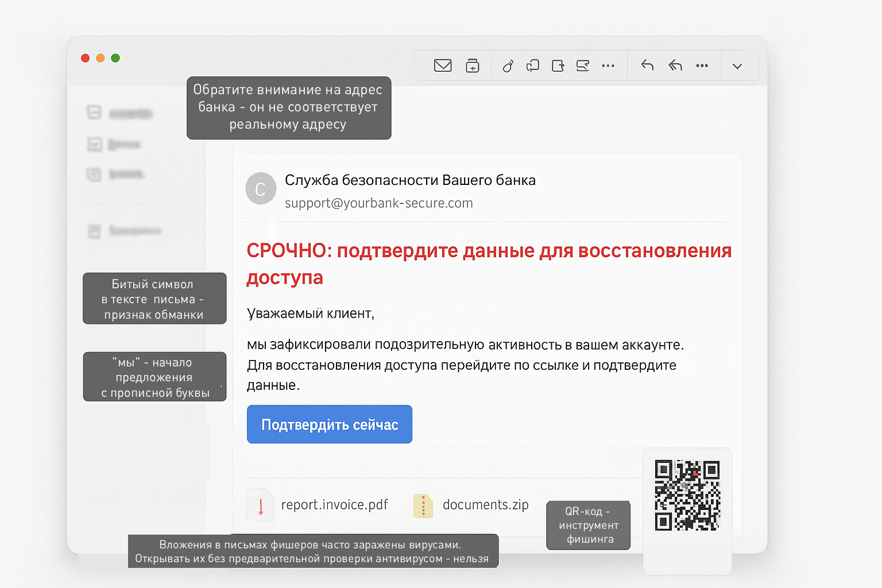
Task: Open the first three-dots more menu
Action: [x=608, y=65]
